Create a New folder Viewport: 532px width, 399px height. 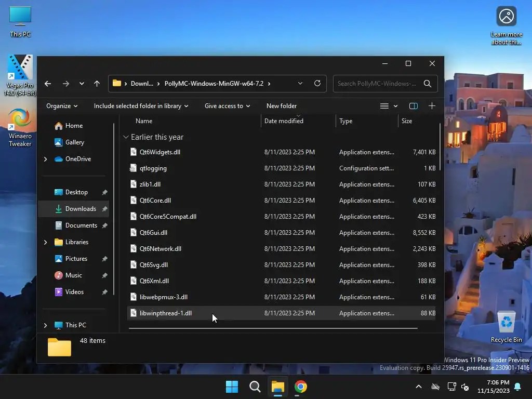click(282, 106)
